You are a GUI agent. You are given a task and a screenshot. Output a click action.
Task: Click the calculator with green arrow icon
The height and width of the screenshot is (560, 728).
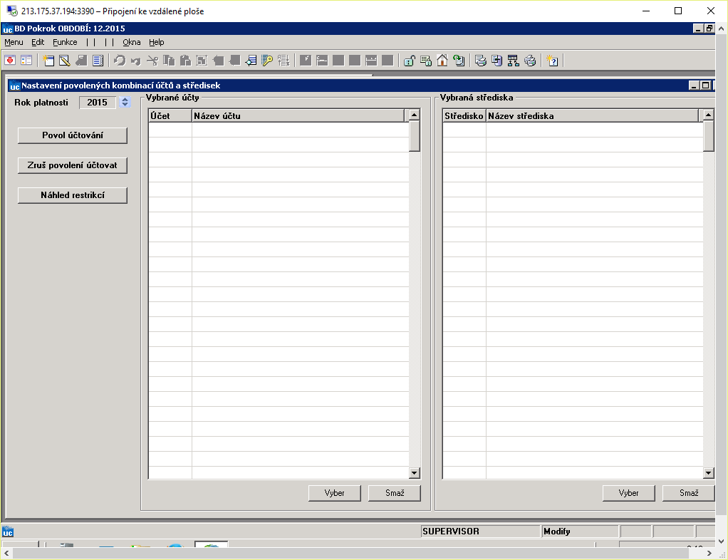[459, 61]
